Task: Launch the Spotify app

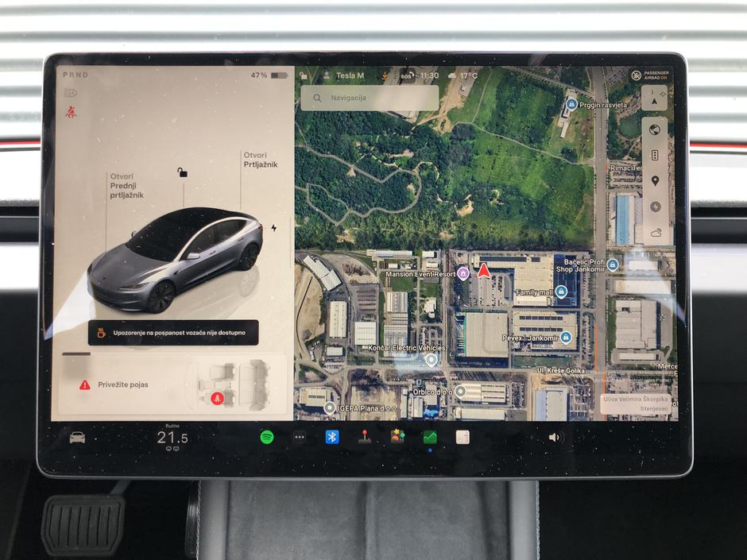Action: [267, 437]
